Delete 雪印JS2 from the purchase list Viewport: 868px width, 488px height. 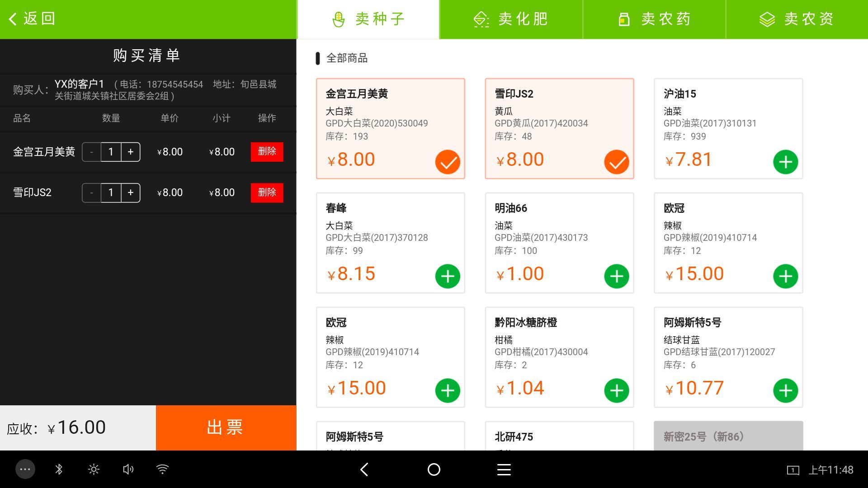click(x=267, y=193)
